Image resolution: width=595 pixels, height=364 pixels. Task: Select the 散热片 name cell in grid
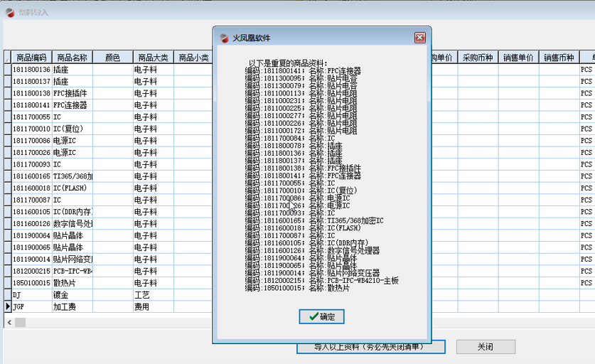click(72, 283)
